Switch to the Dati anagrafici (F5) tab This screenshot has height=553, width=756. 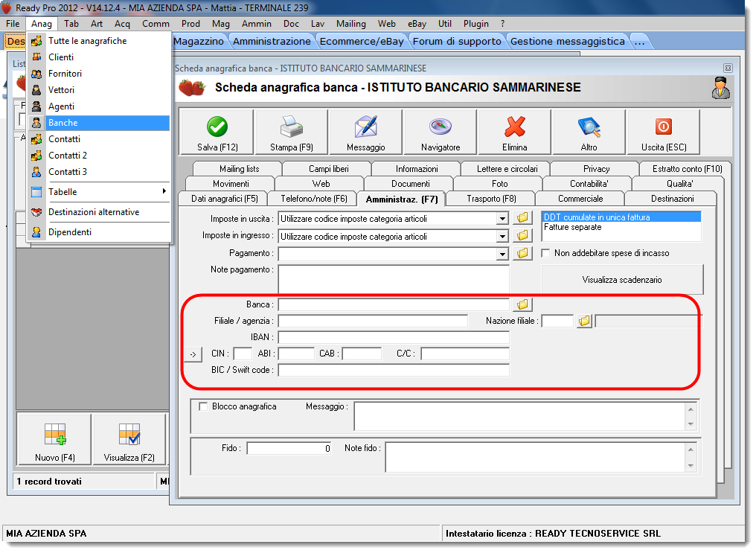click(224, 199)
